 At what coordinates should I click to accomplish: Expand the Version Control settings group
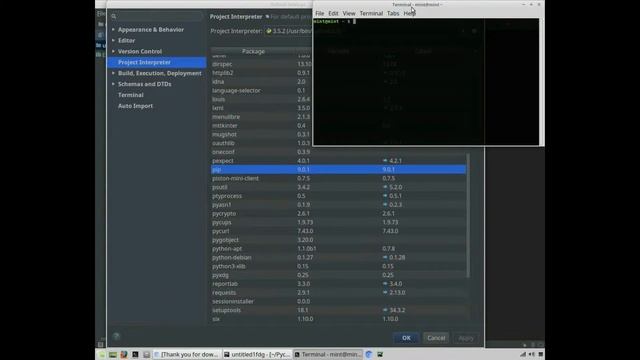pyautogui.click(x=113, y=51)
